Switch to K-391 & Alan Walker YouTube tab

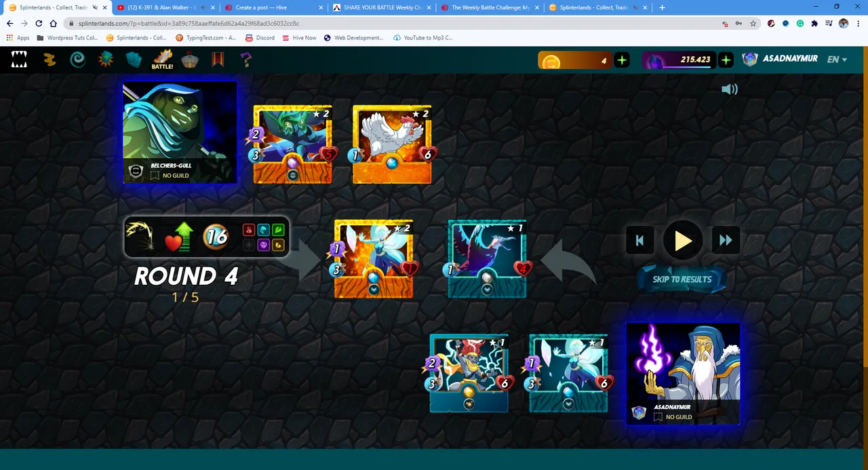click(165, 7)
